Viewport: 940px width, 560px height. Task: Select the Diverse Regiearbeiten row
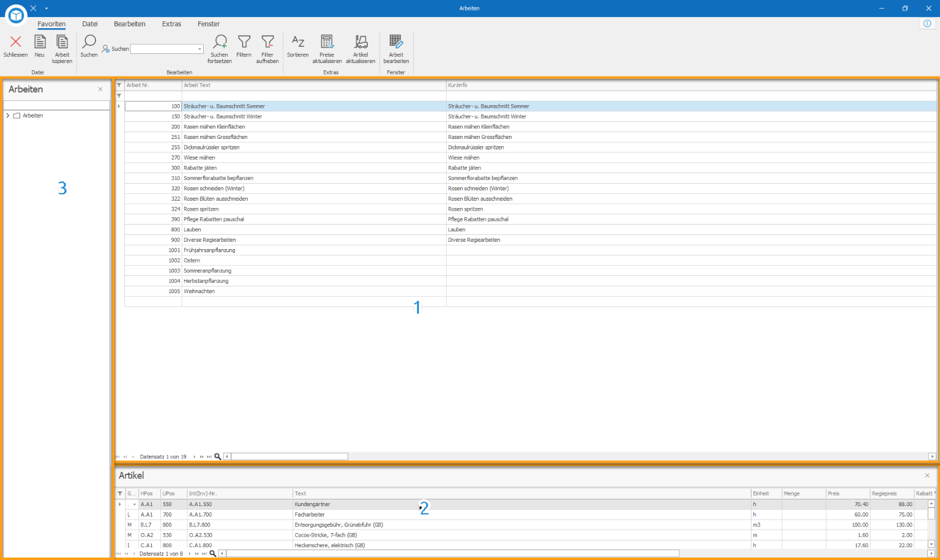[x=531, y=240]
